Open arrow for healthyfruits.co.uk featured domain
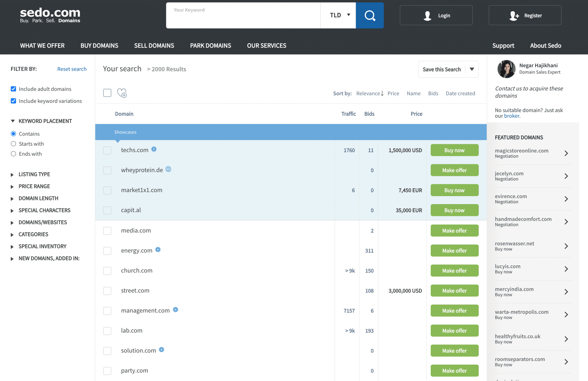This screenshot has width=588, height=381. (x=566, y=339)
